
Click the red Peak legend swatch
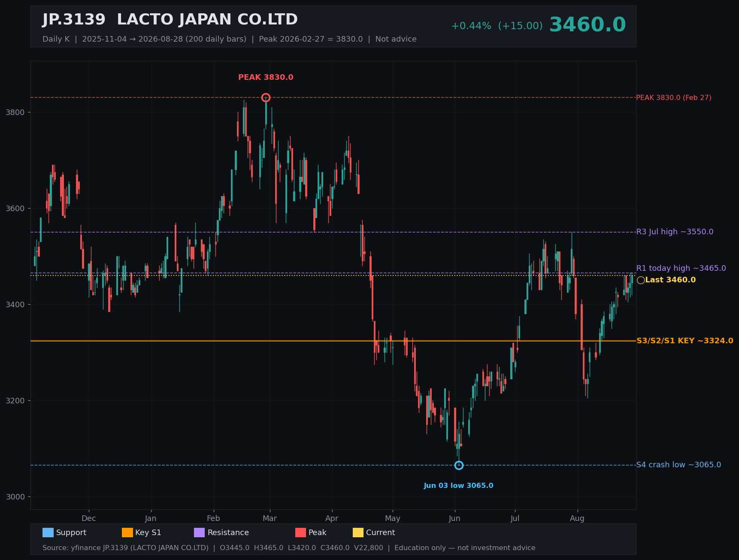click(x=300, y=533)
